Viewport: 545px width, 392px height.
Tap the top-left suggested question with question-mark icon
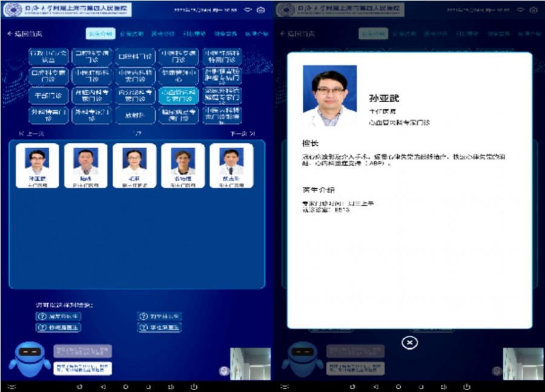pos(59,316)
